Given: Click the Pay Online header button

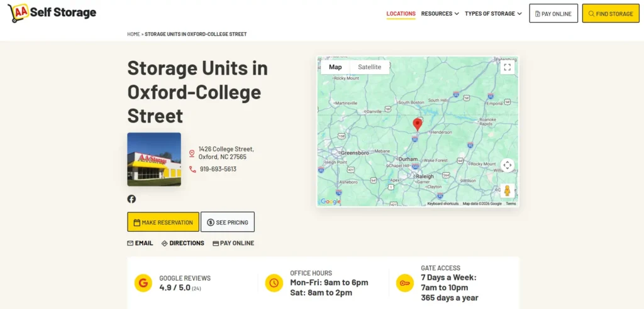Looking at the screenshot, I should (553, 14).
